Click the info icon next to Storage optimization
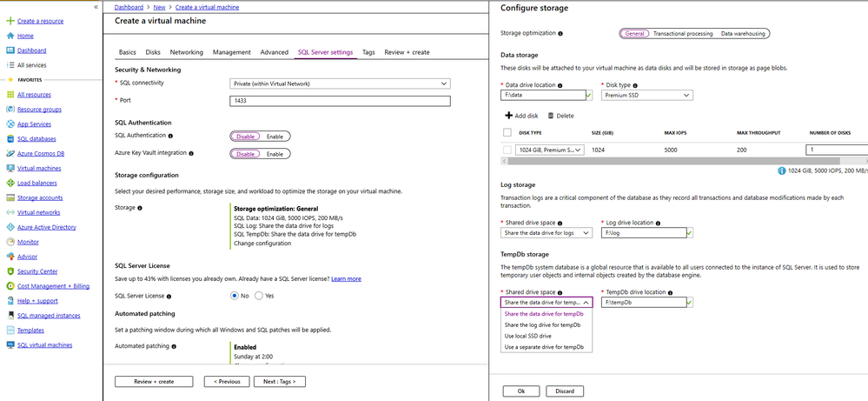 tap(560, 33)
